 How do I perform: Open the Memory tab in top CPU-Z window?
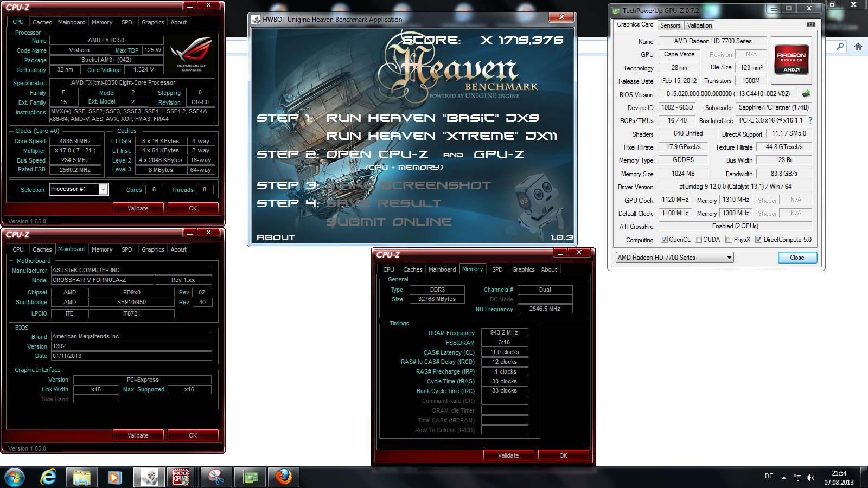click(x=102, y=22)
